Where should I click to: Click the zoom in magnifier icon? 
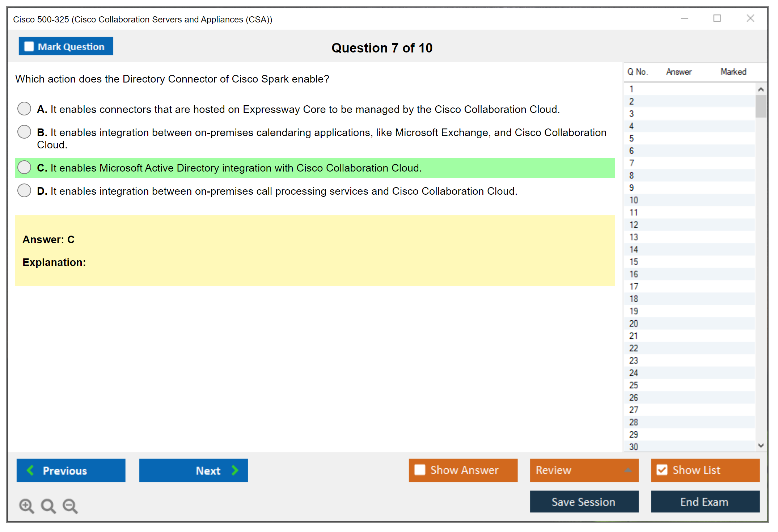click(x=26, y=506)
